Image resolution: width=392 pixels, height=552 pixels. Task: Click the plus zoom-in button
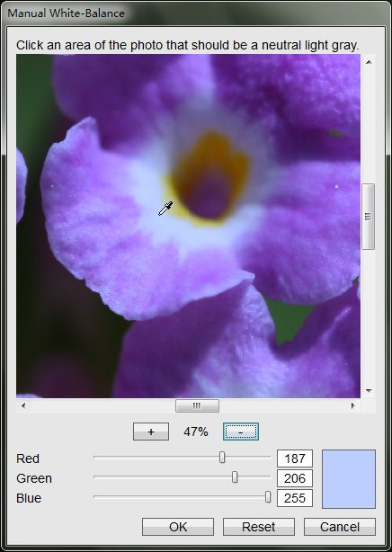pos(151,432)
